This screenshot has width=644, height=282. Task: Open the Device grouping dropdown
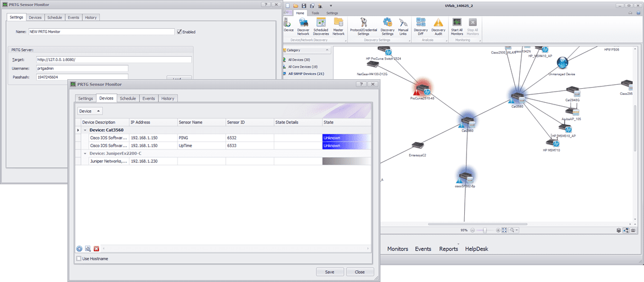90,111
